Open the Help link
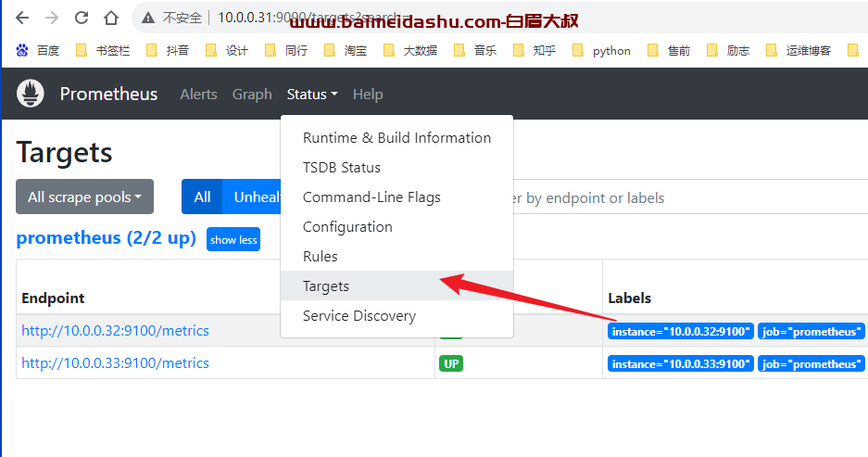 pos(368,95)
